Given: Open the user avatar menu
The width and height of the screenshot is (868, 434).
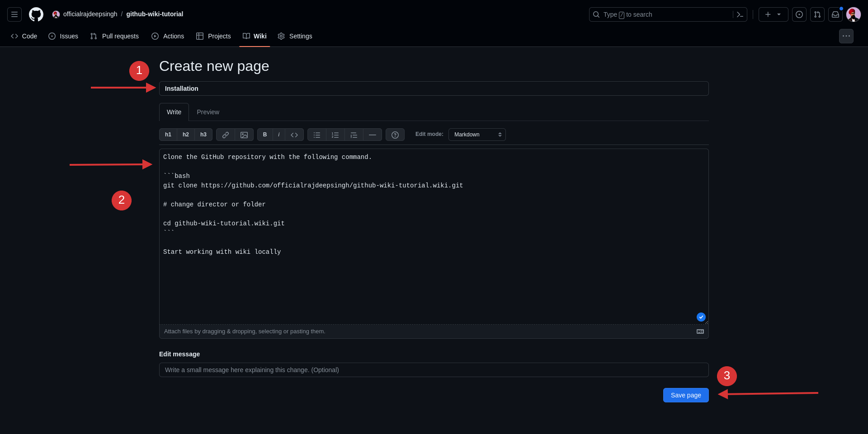Looking at the screenshot, I should pyautogui.click(x=854, y=14).
